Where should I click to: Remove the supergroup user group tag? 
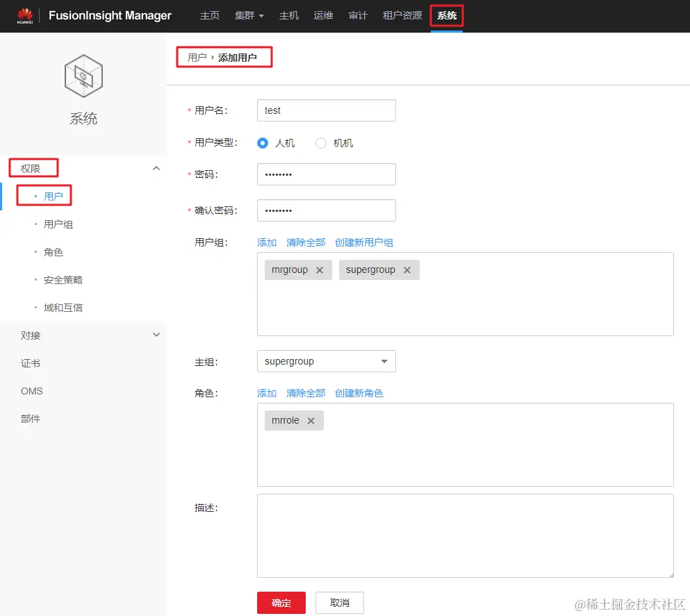[x=407, y=270]
